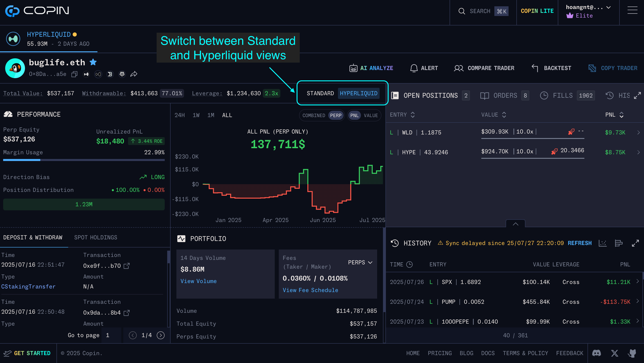Switch to the STANDARD view
Viewport: 644px width, 363px height.
(x=320, y=93)
